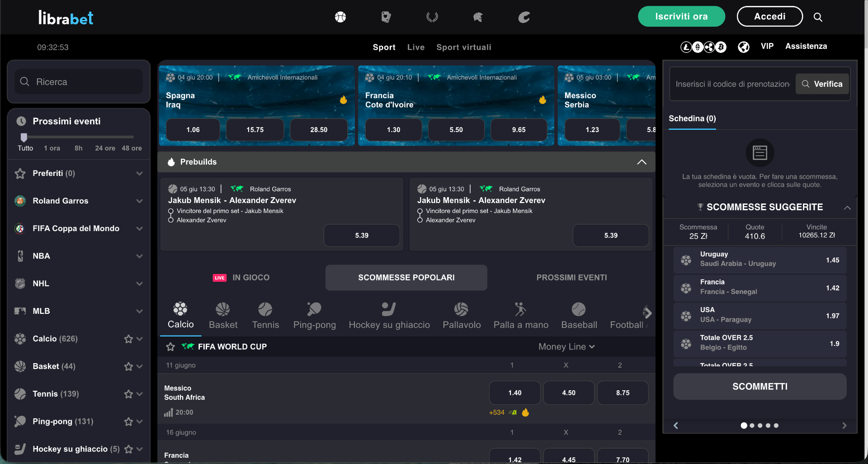Expand FIFA Coppa del Mondo chevron
The width and height of the screenshot is (868, 464).
pyautogui.click(x=139, y=229)
